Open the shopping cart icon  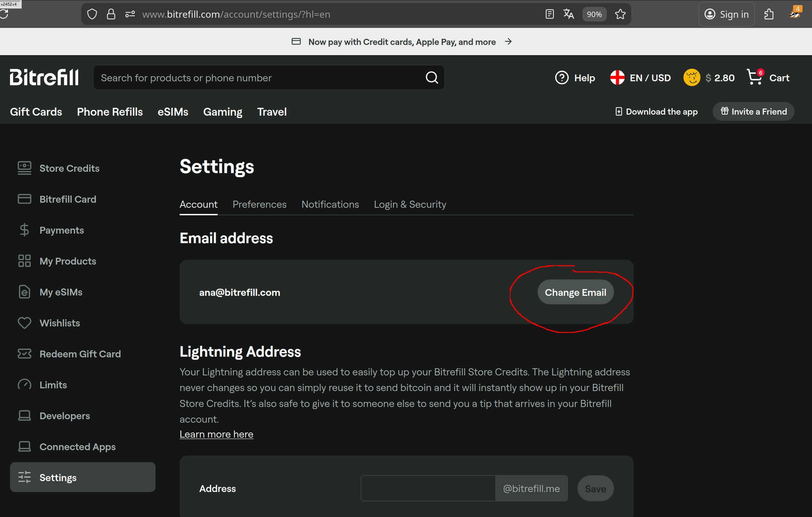point(755,77)
